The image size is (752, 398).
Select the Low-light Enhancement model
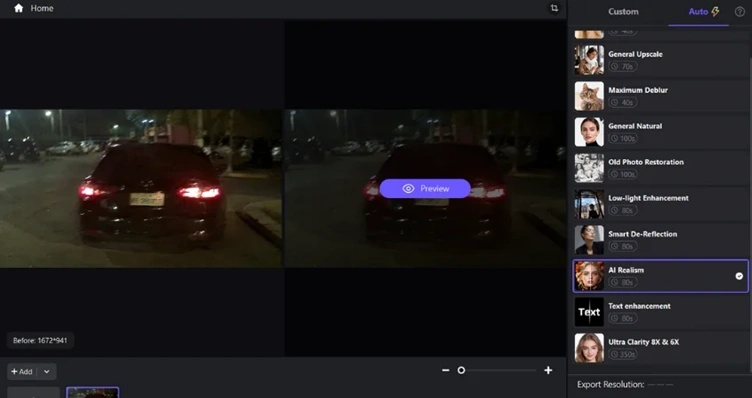coord(661,204)
